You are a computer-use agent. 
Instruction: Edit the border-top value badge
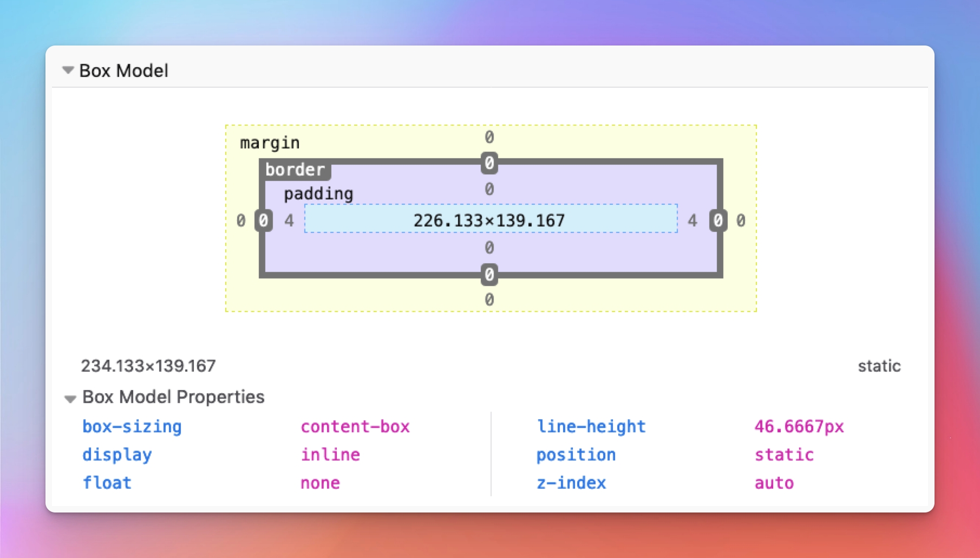click(x=489, y=163)
